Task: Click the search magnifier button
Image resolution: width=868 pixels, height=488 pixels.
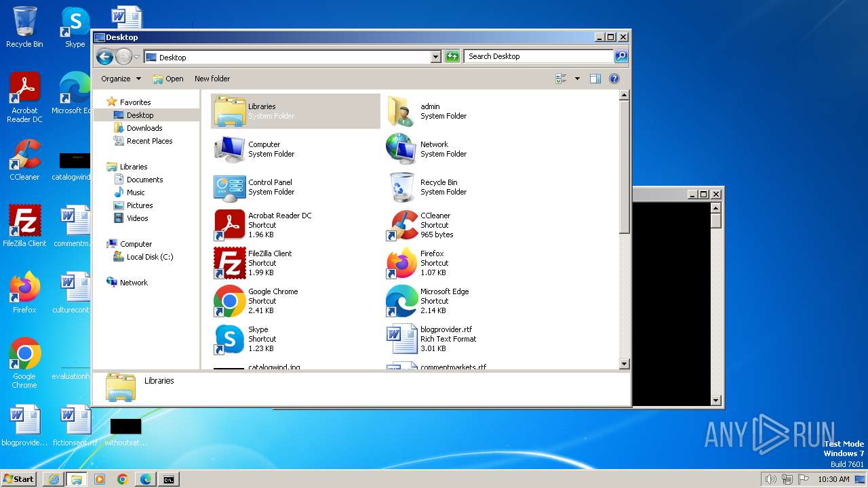Action: pyautogui.click(x=621, y=56)
